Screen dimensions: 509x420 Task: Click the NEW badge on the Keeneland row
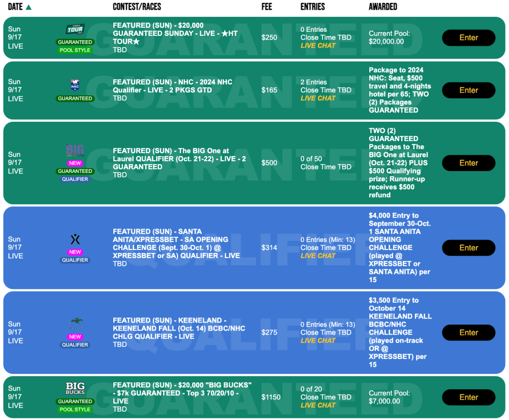pos(75,336)
